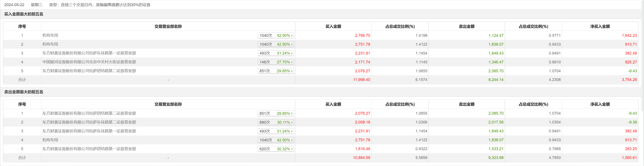
Task: Expand 851次 29.85% badge in sell table
Action: [275, 113]
